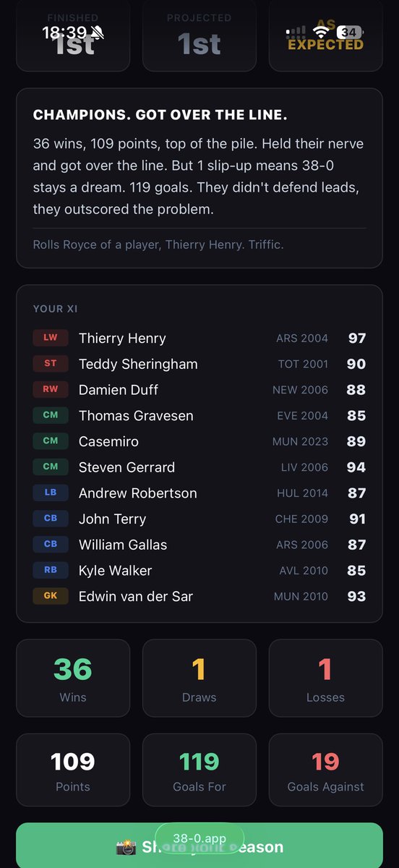The width and height of the screenshot is (399, 868).
Task: Tap the camera icon on the share button
Action: pyautogui.click(x=126, y=847)
